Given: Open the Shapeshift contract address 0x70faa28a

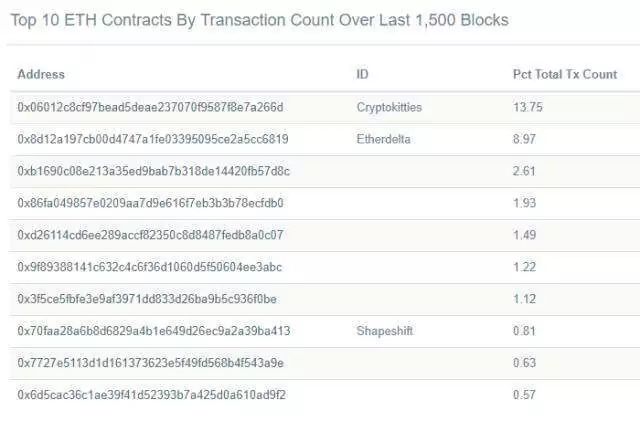Looking at the screenshot, I should coord(153,331).
